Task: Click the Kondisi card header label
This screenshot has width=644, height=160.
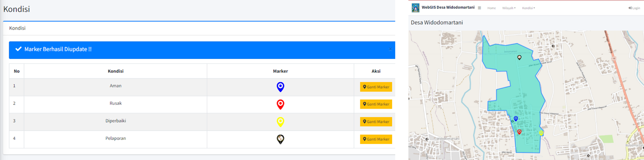Action: (17, 28)
